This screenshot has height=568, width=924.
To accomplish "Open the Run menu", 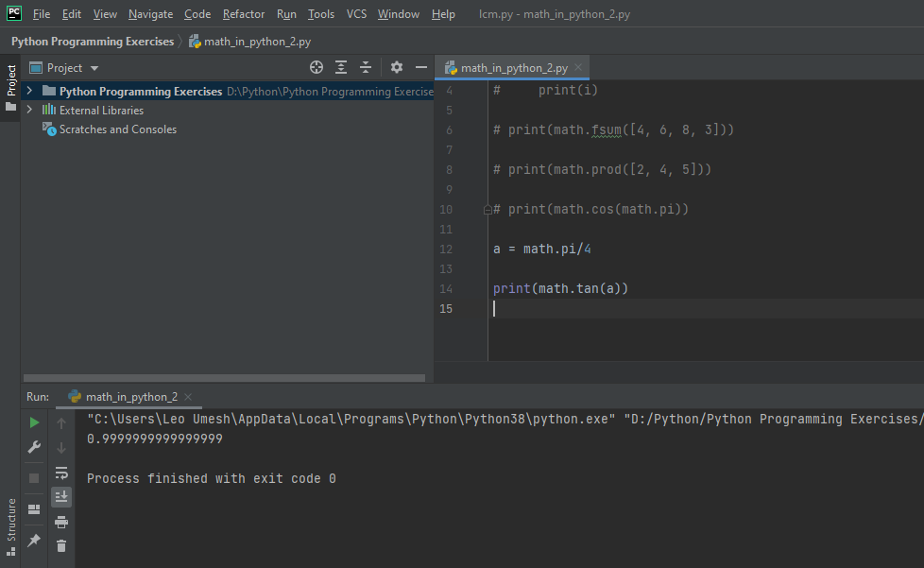I will click(286, 13).
